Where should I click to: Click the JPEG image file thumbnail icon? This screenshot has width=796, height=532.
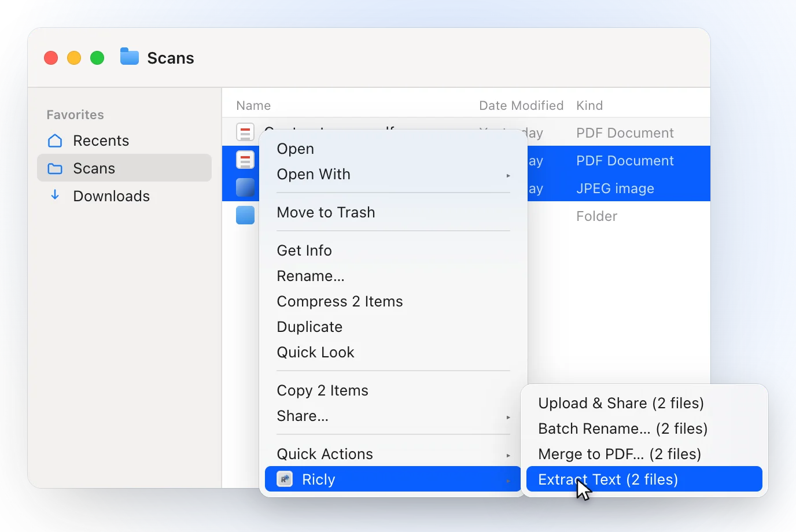245,188
